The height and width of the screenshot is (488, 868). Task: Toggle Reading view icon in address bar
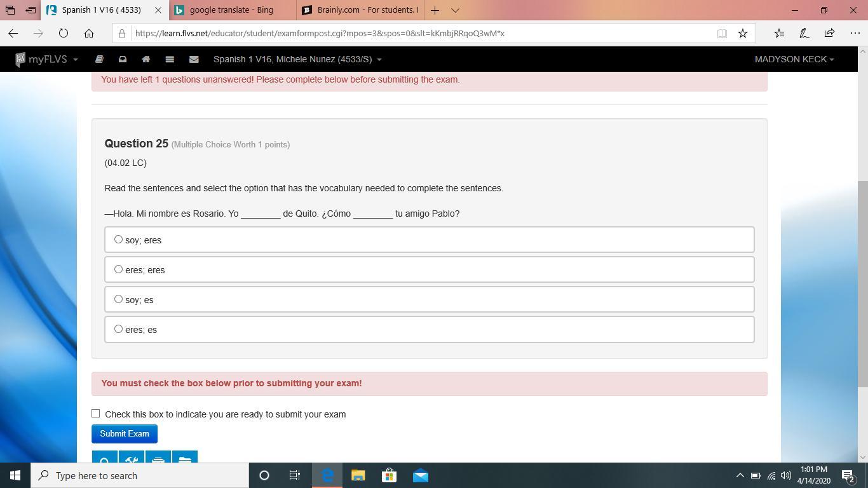tap(722, 33)
